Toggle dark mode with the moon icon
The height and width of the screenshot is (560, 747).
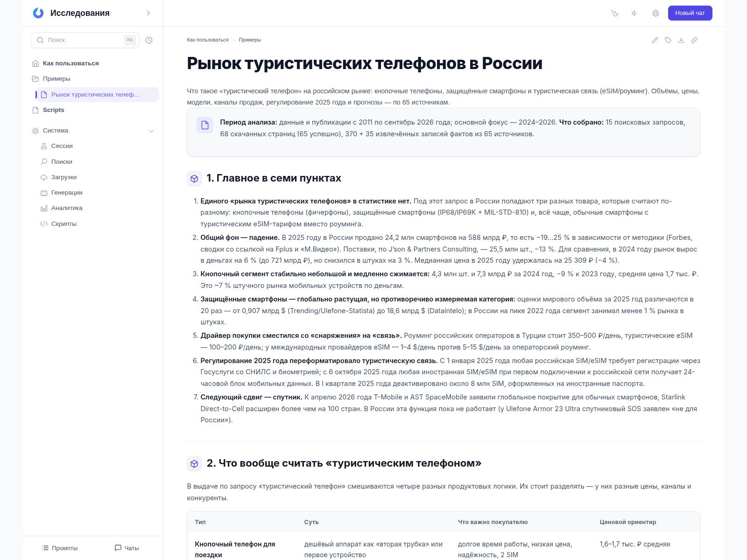pyautogui.click(x=615, y=13)
